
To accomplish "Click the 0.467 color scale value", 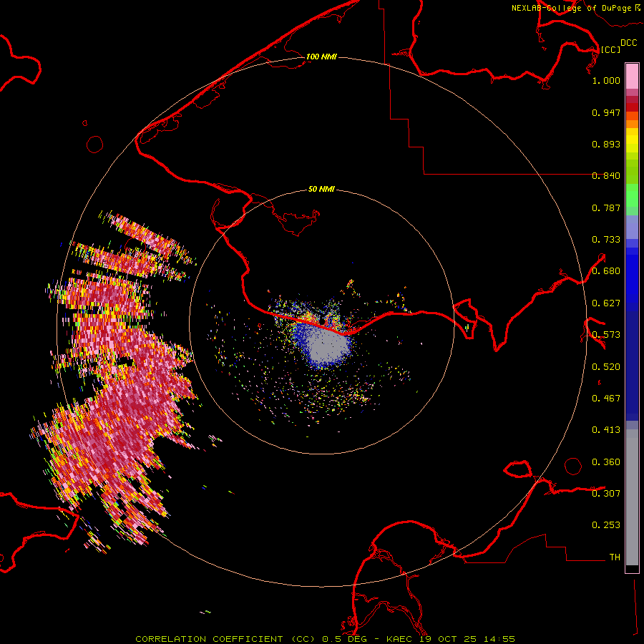I will (606, 399).
